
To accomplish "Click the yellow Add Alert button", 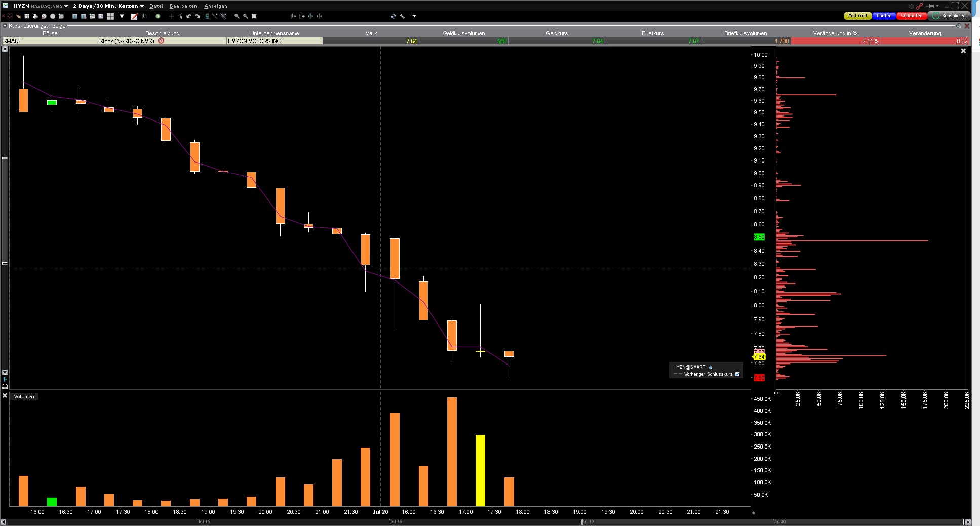I will (857, 16).
